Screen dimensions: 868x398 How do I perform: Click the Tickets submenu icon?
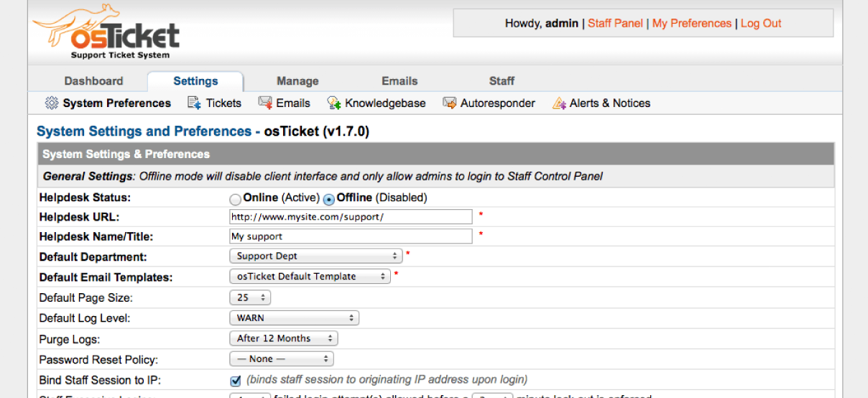(194, 103)
